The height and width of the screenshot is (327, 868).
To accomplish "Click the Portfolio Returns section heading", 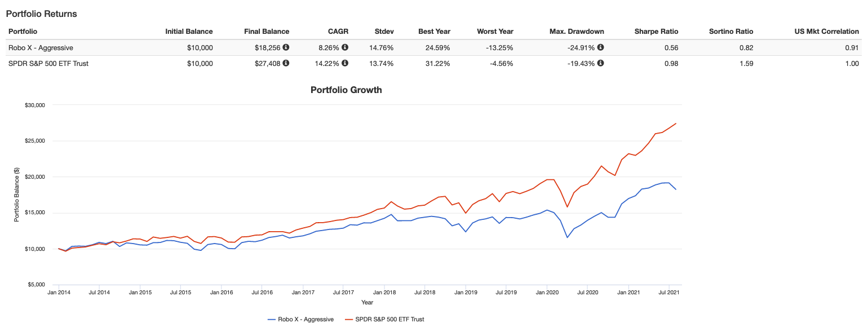I will (x=41, y=14).
